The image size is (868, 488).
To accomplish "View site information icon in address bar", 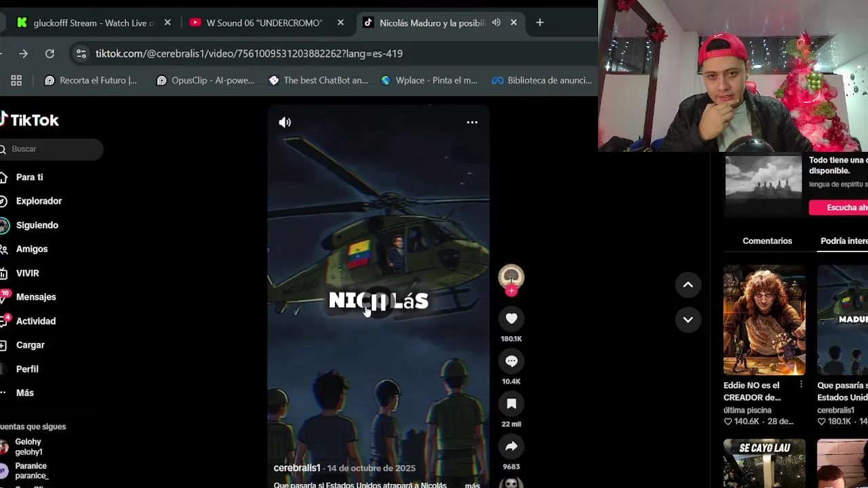I will pos(81,54).
